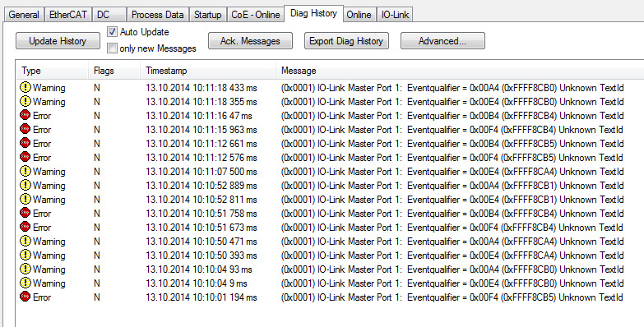
Task: Enable only new Messages checkbox
Action: (112, 48)
